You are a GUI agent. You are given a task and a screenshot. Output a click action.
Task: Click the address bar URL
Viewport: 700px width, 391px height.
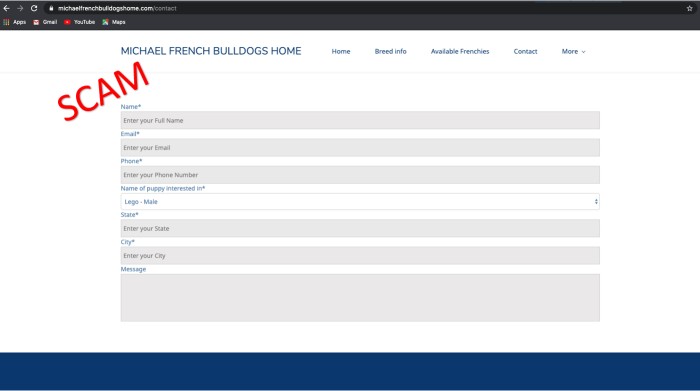coord(117,8)
